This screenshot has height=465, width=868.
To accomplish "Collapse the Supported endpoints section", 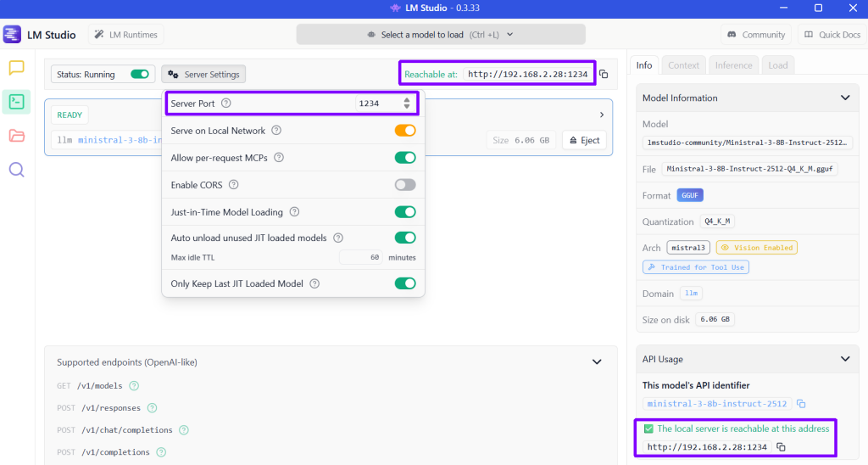I will coord(597,362).
